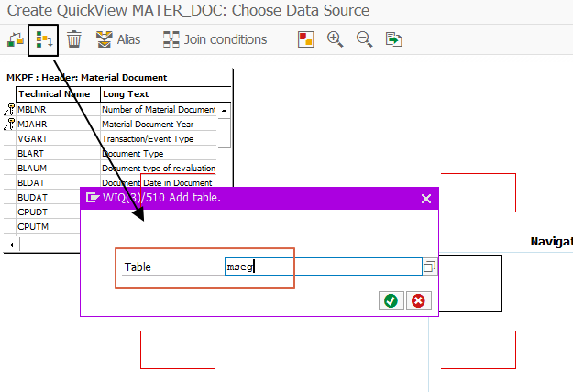Click the back-to-table-selection toolbar icon
This screenshot has width=573, height=392.
pos(16,39)
